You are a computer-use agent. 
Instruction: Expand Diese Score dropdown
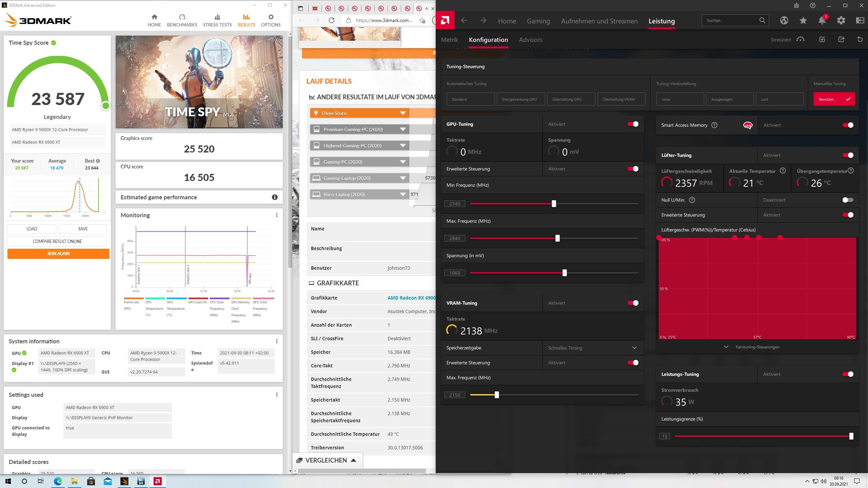point(402,113)
